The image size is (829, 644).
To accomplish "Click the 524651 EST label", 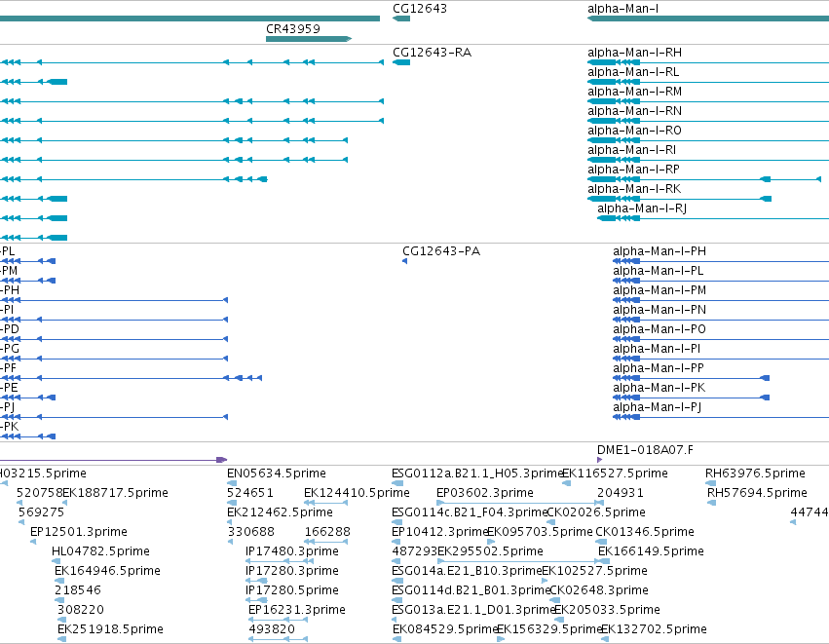I will 250,493.
